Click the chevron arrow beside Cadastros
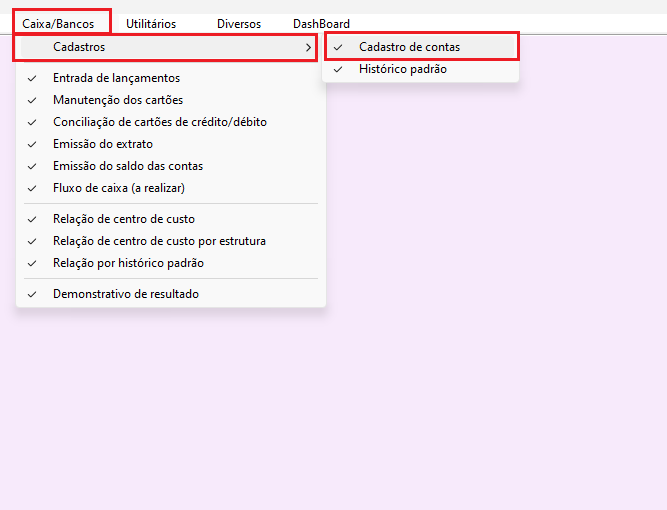Screen dimensions: 667x510 pos(308,47)
